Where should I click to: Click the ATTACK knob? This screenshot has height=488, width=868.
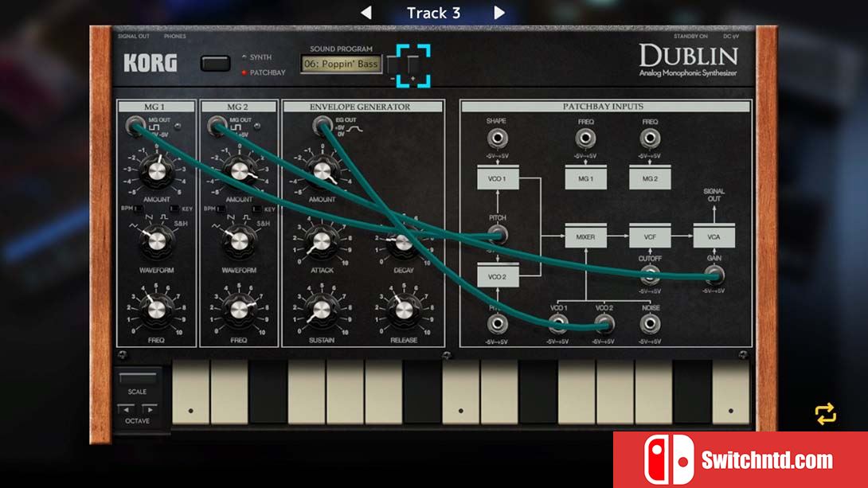tap(322, 241)
